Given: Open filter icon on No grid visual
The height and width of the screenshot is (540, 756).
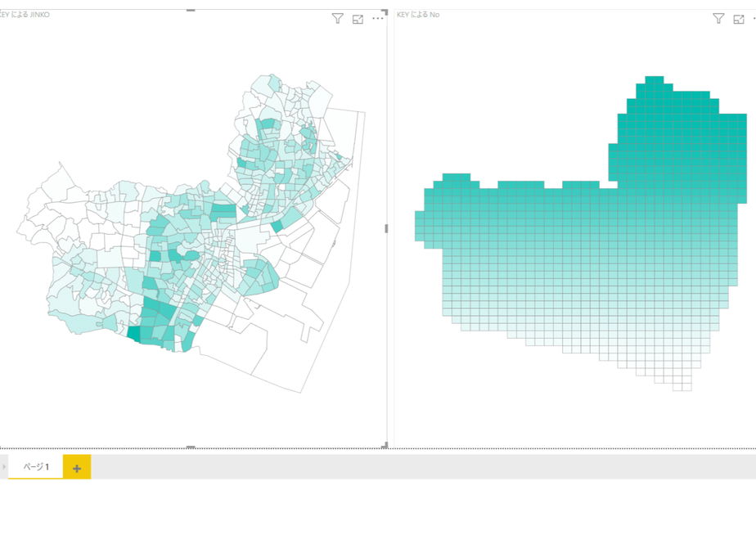Looking at the screenshot, I should pos(718,19).
